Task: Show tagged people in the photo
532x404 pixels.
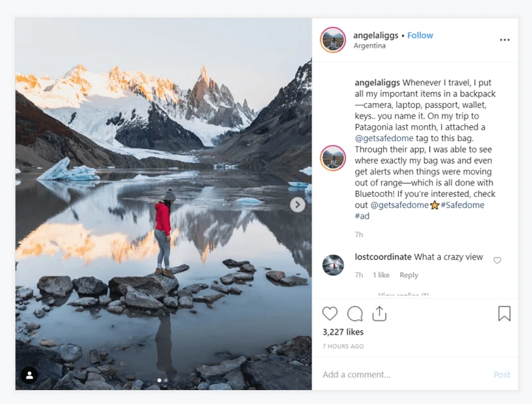Action: [29, 375]
